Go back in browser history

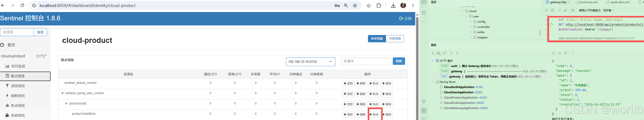(3, 5)
